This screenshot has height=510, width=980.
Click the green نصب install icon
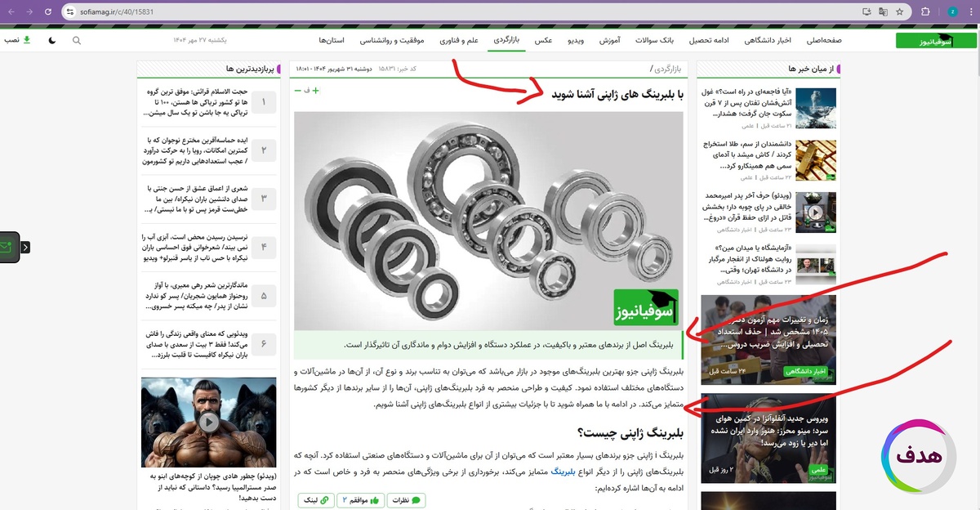25,39
